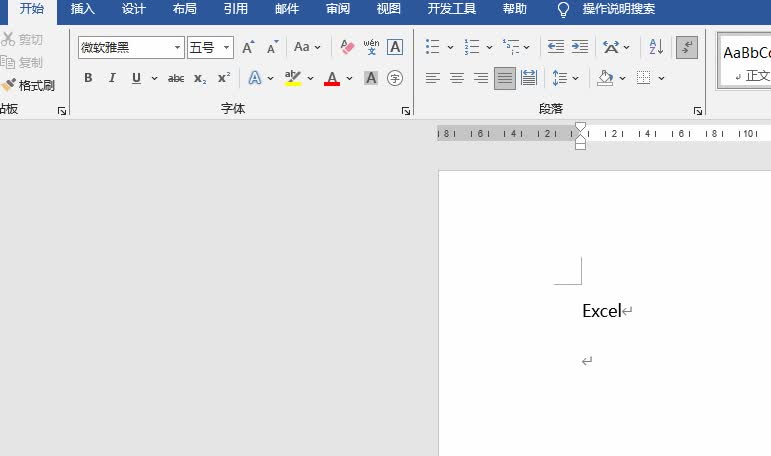Screen dimensions: 771x456
Task: Apply superscript formatting
Action: [224, 78]
